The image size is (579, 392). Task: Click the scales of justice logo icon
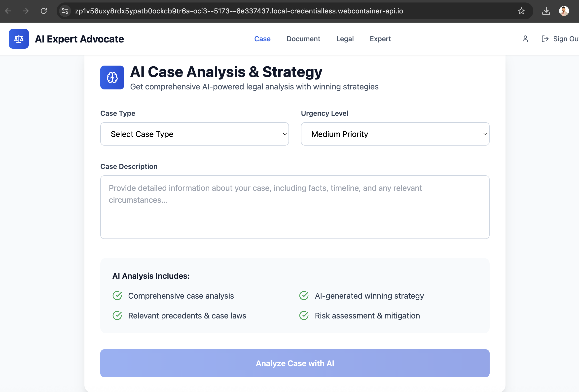pyautogui.click(x=19, y=39)
